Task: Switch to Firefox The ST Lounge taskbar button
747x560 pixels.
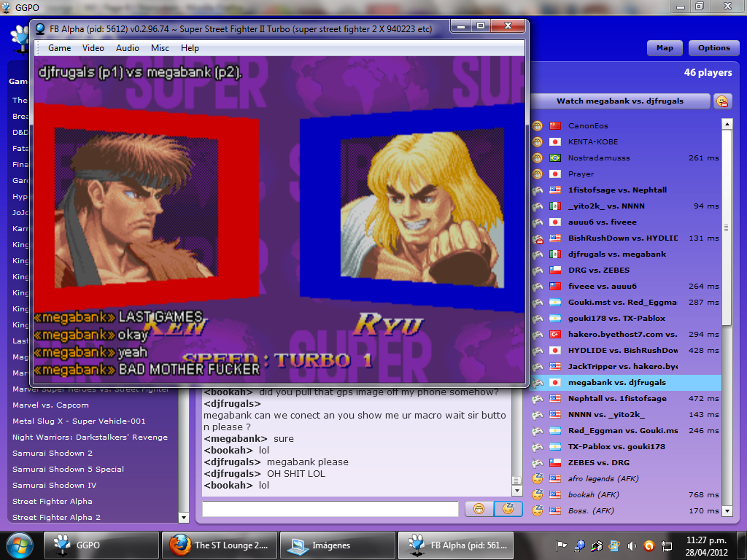Action: click(219, 545)
